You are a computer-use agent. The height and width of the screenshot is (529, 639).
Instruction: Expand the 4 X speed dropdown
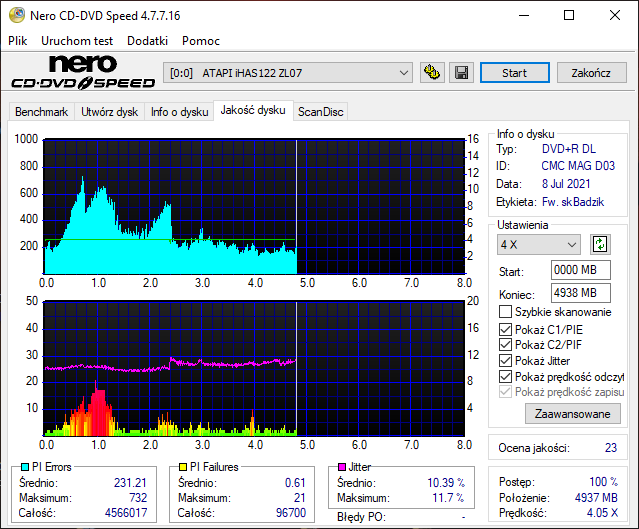click(538, 245)
